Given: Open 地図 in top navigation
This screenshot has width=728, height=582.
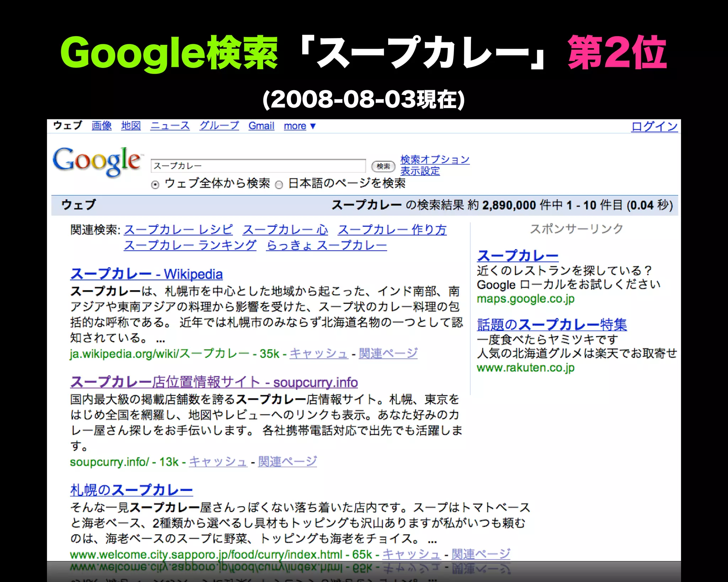Looking at the screenshot, I should pyautogui.click(x=131, y=126).
